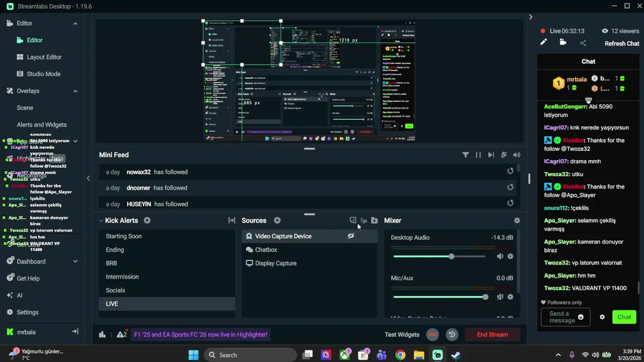The image size is (644, 362).
Task: Select the LIVE scene
Action: tap(167, 304)
